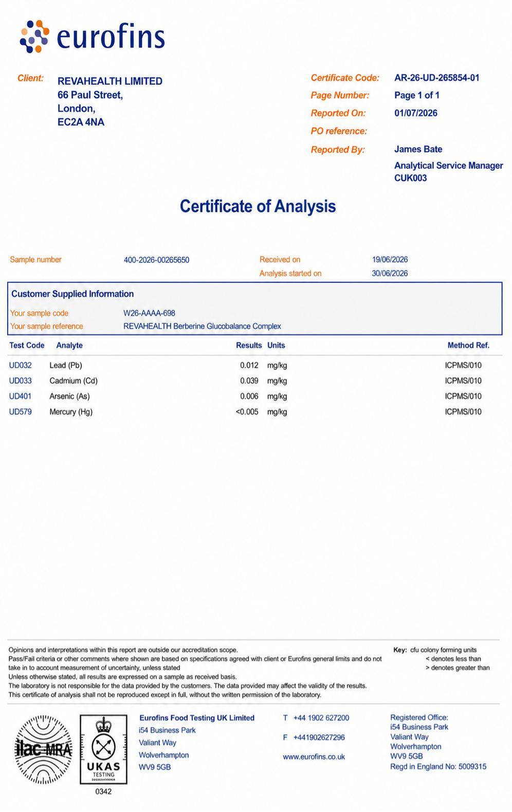
Task: Click mg/kg unit in the Cadmium row
Action: click(277, 381)
